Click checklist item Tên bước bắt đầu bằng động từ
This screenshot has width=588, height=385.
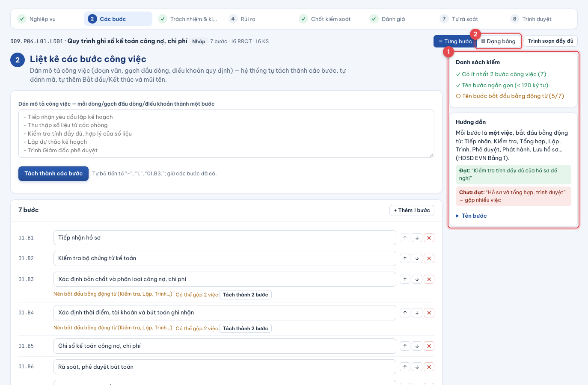pos(510,96)
